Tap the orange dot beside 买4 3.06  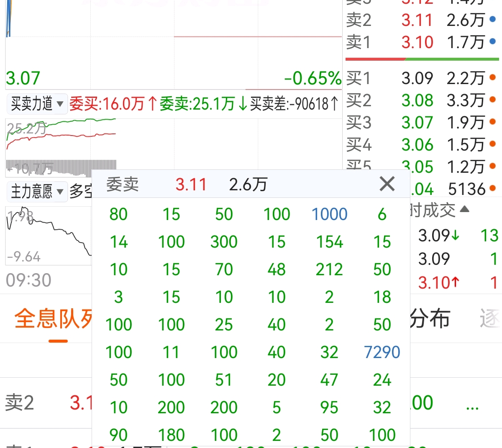(x=493, y=144)
